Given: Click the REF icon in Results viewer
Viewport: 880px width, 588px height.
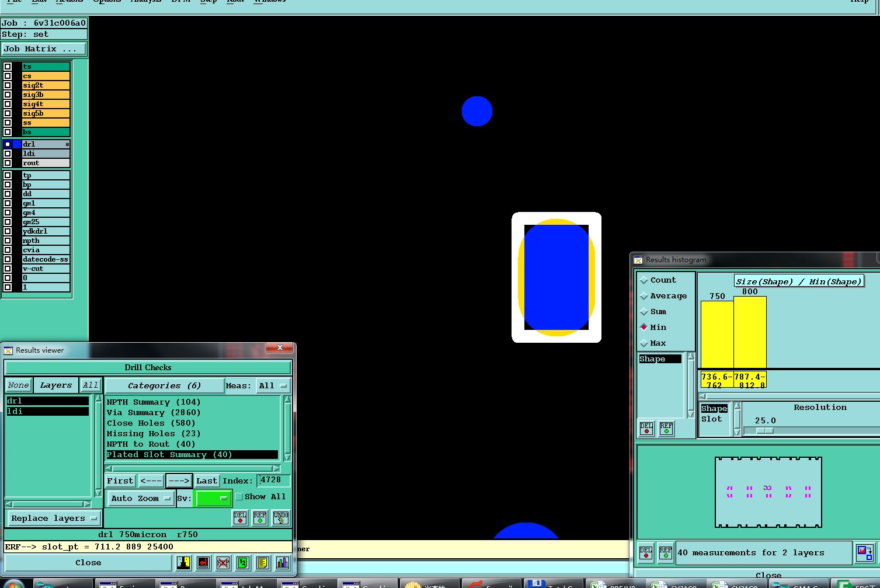Looking at the screenshot, I should click(260, 518).
